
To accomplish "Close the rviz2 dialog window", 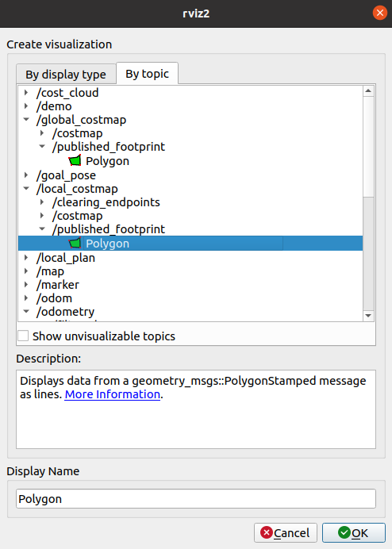I will pyautogui.click(x=380, y=13).
